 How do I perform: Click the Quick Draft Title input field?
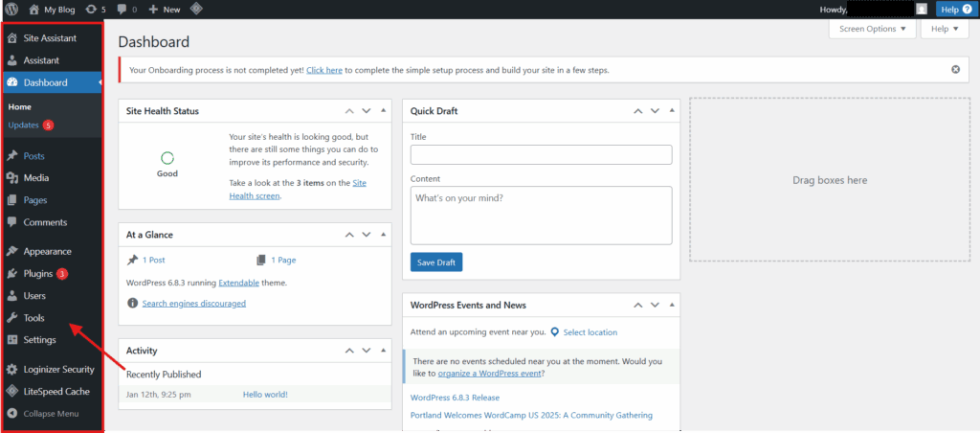(541, 155)
